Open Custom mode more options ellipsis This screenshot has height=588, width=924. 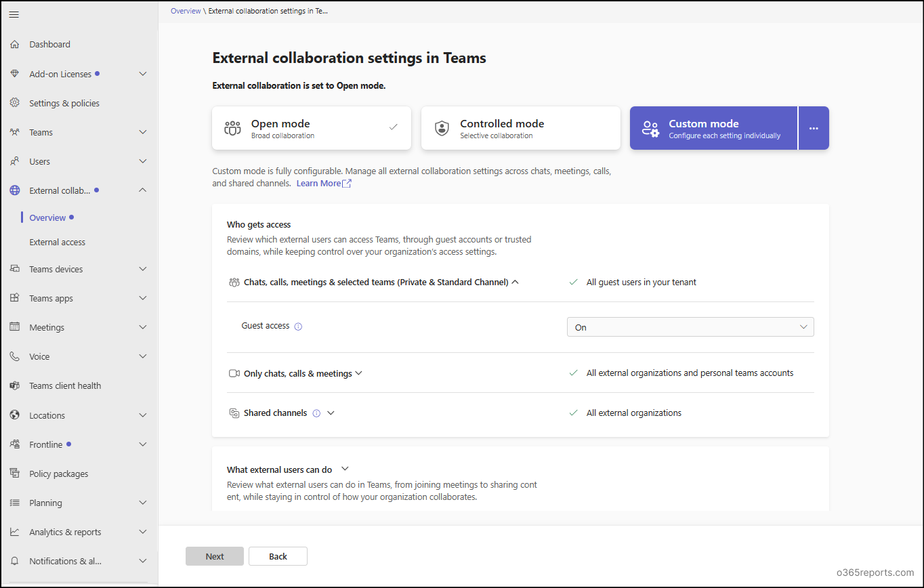814,128
